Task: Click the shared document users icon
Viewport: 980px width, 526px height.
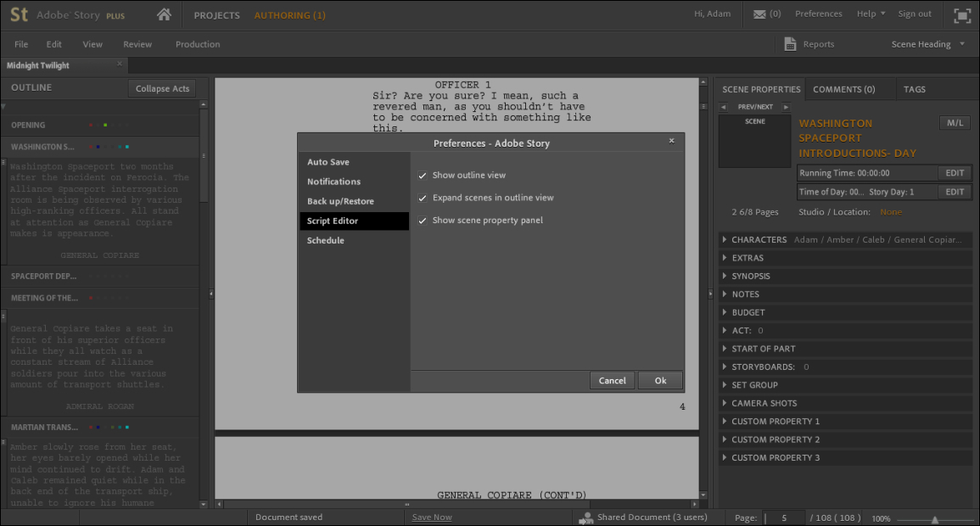Action: click(585, 518)
